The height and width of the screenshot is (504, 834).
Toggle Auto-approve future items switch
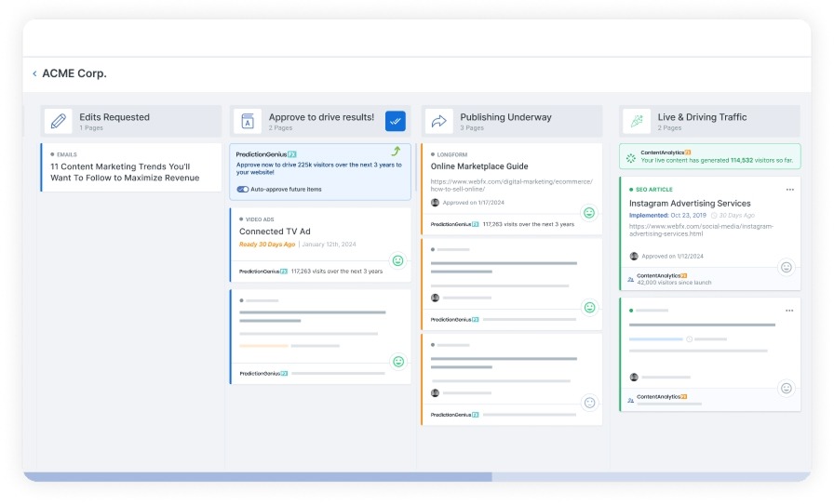click(243, 189)
